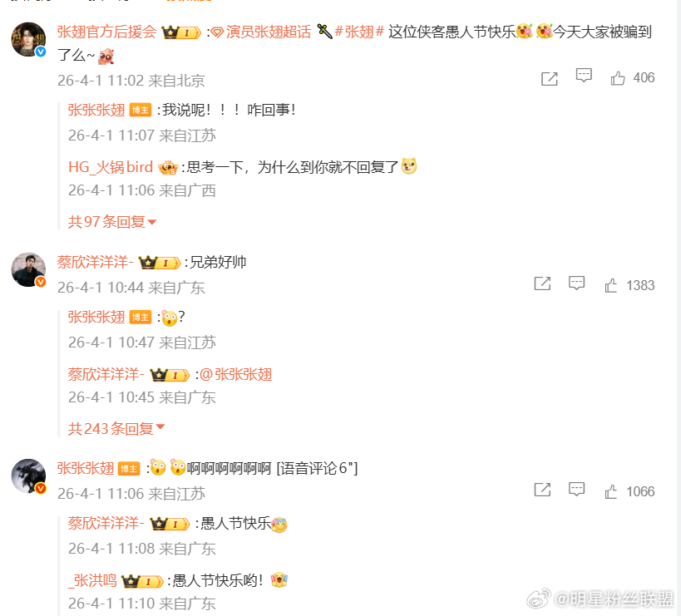Forward the 啊啊啊啊啊啊 voice comment

pos(542,490)
